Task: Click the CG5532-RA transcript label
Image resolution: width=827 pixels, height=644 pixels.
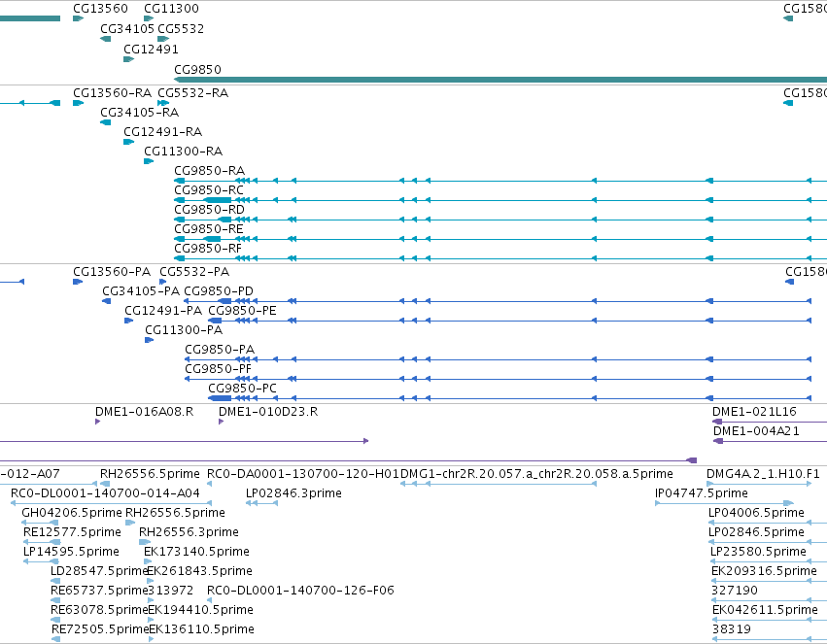Action: click(x=193, y=93)
